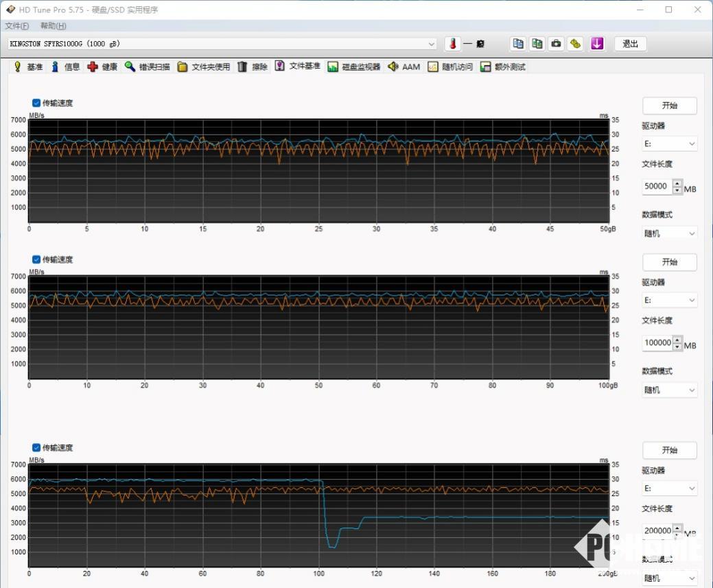The image size is (713, 588).
Task: Maximize the HD Tune Pro window
Action: 668,9
